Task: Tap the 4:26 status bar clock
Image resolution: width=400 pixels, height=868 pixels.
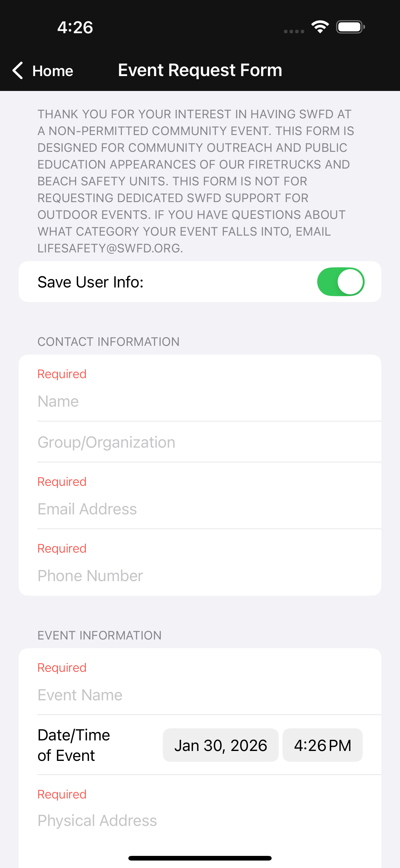Action: click(75, 27)
